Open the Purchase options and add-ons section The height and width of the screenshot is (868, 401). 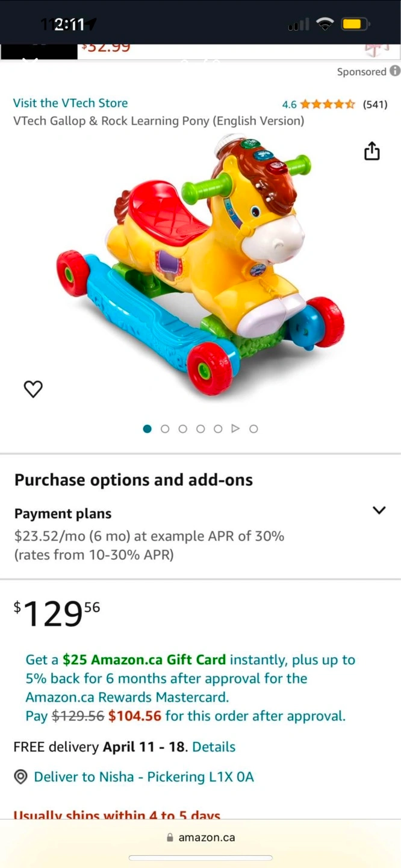[x=134, y=480]
